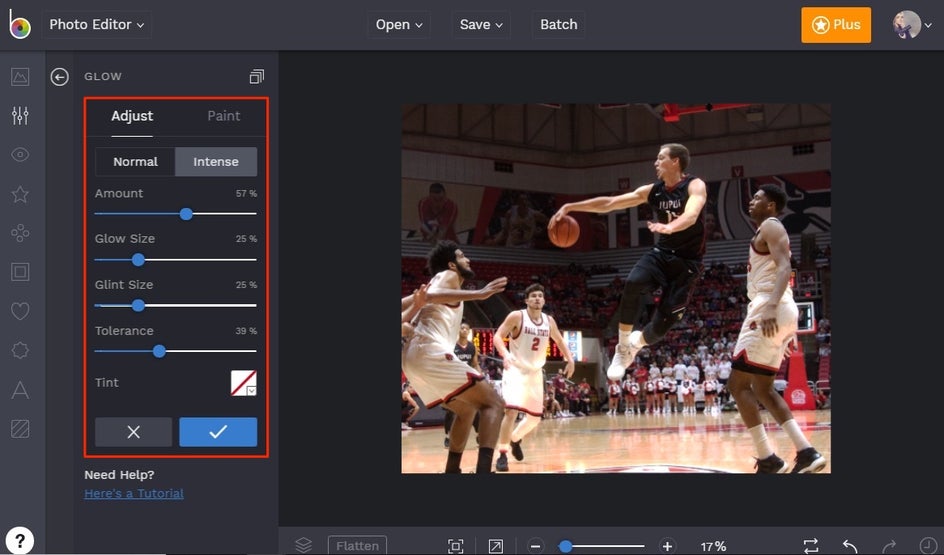Open the heart Overlays sidebar icon
Image resolution: width=944 pixels, height=555 pixels.
click(x=20, y=311)
